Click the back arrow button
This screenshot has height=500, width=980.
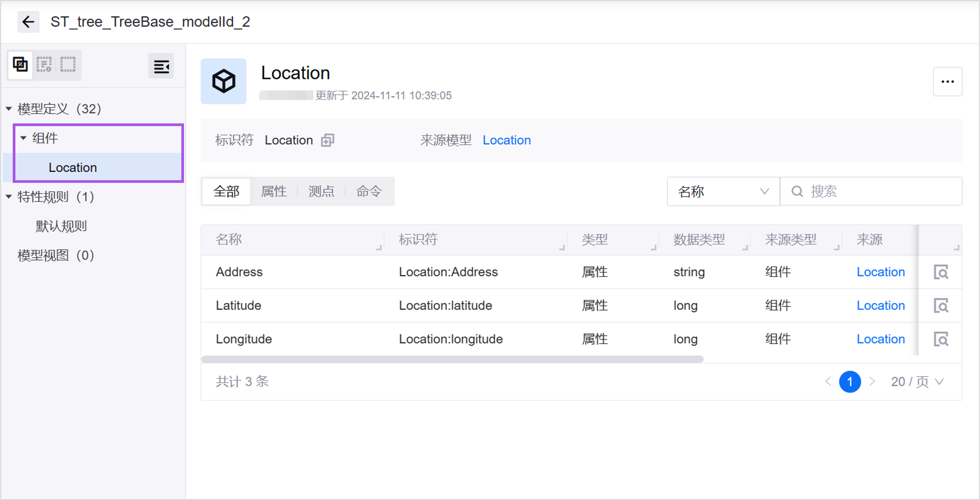(x=28, y=22)
